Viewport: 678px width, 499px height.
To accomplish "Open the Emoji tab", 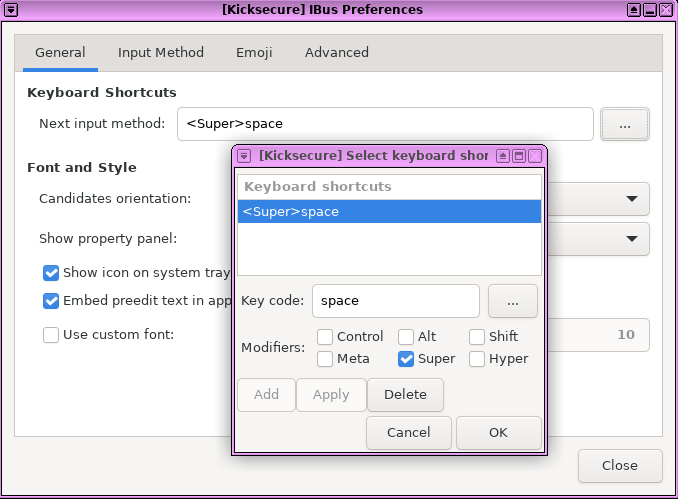I will (x=254, y=53).
